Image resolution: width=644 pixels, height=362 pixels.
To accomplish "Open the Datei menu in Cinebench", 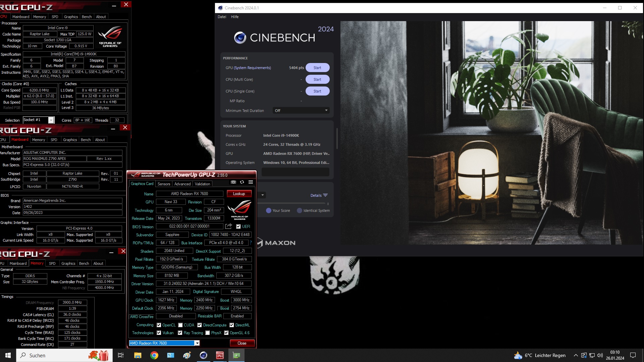I will tap(222, 17).
